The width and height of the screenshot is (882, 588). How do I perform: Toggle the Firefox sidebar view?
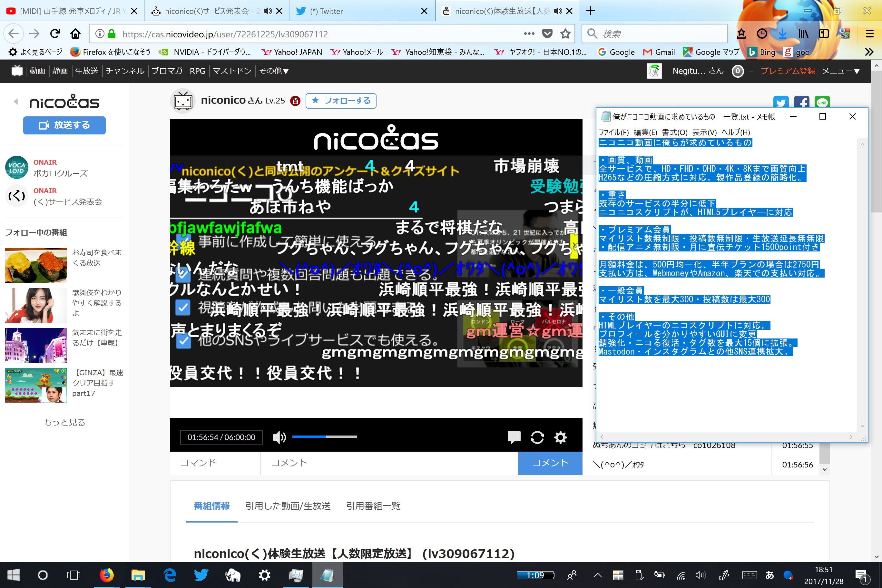click(824, 34)
